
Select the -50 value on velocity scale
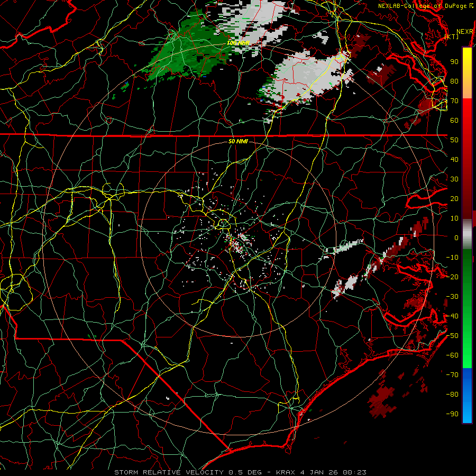click(x=452, y=336)
